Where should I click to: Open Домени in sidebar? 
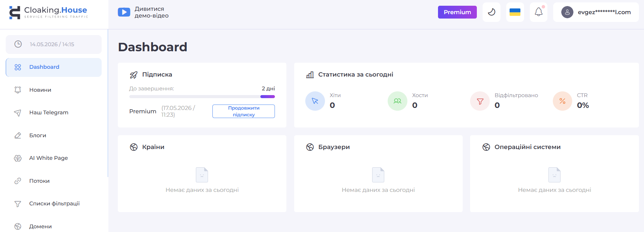(54, 226)
